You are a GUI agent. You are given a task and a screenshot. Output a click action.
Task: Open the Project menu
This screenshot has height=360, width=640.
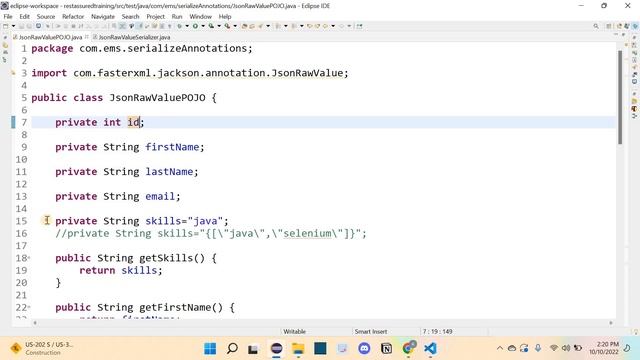click(156, 16)
